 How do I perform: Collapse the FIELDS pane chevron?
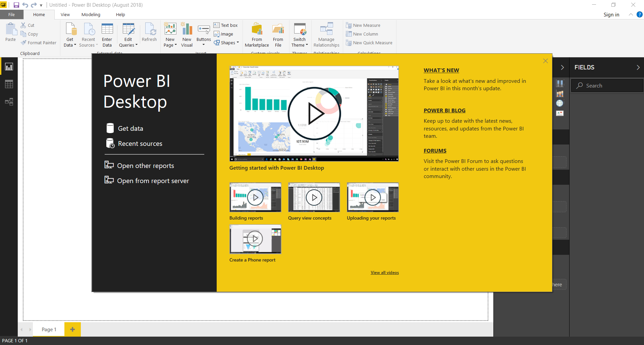(x=638, y=67)
